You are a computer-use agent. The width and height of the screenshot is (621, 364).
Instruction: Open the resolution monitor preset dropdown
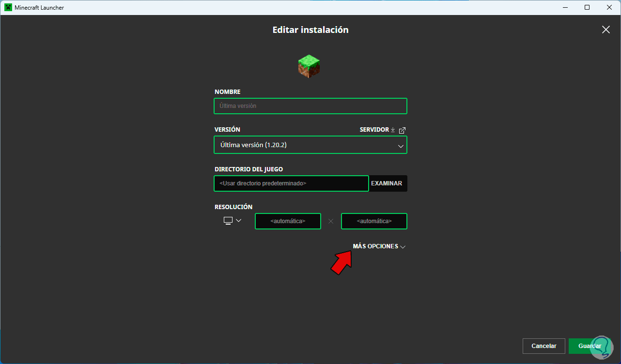point(233,221)
